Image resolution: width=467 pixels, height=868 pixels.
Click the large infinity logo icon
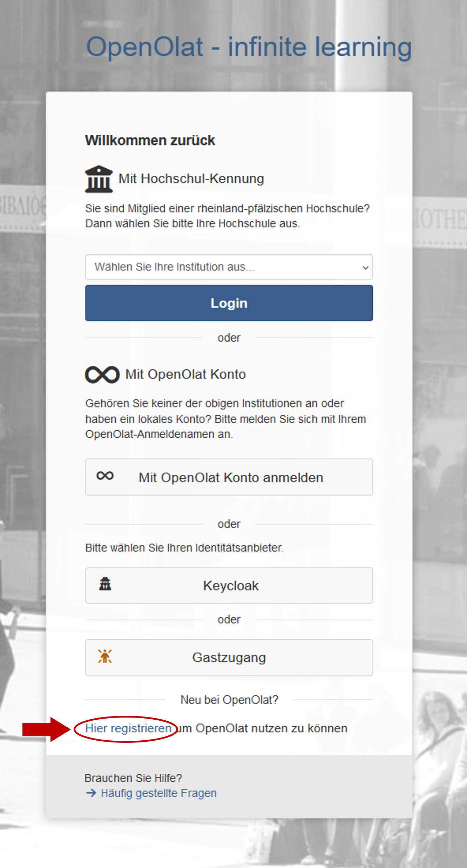[x=102, y=375]
